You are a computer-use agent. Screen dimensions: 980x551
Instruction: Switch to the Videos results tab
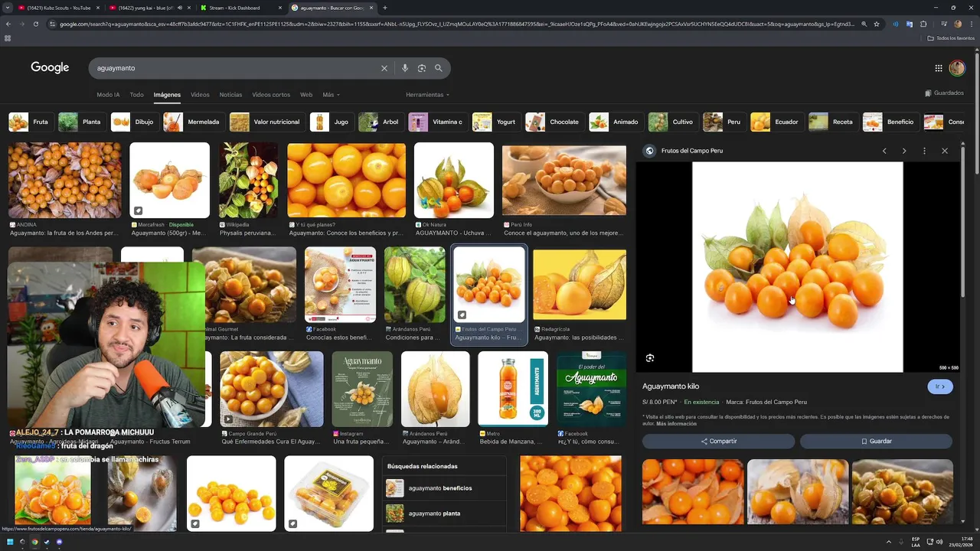[200, 95]
